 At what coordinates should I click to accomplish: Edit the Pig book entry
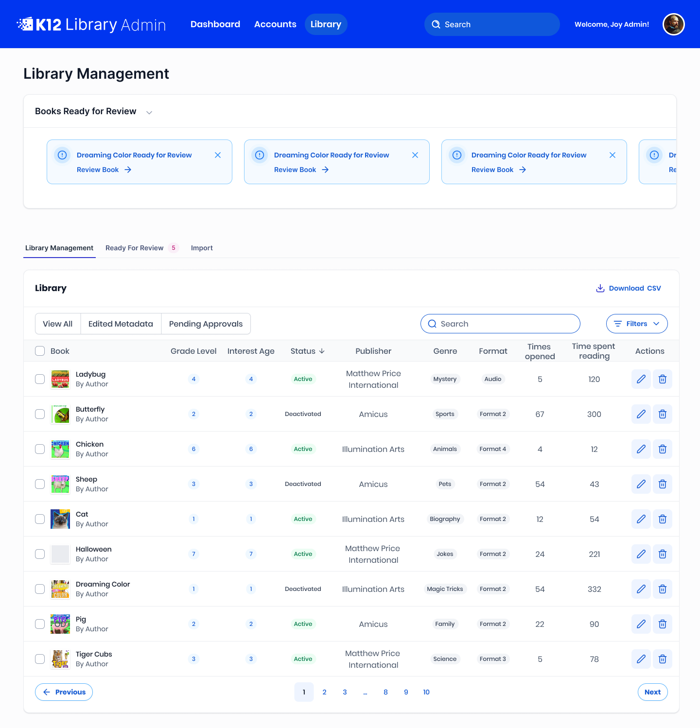641,624
